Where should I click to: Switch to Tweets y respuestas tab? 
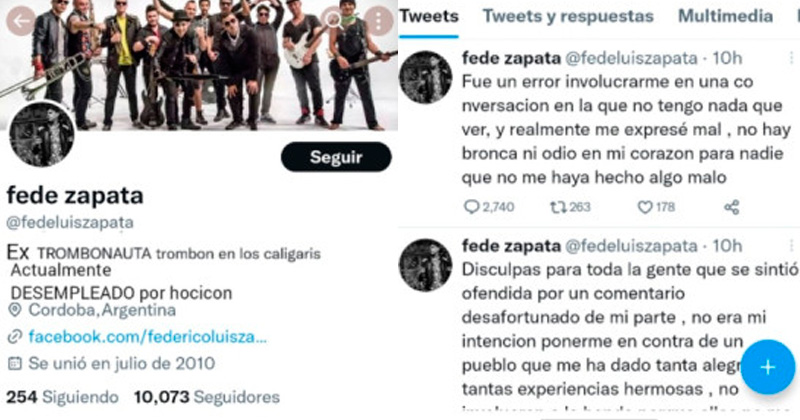(568, 16)
